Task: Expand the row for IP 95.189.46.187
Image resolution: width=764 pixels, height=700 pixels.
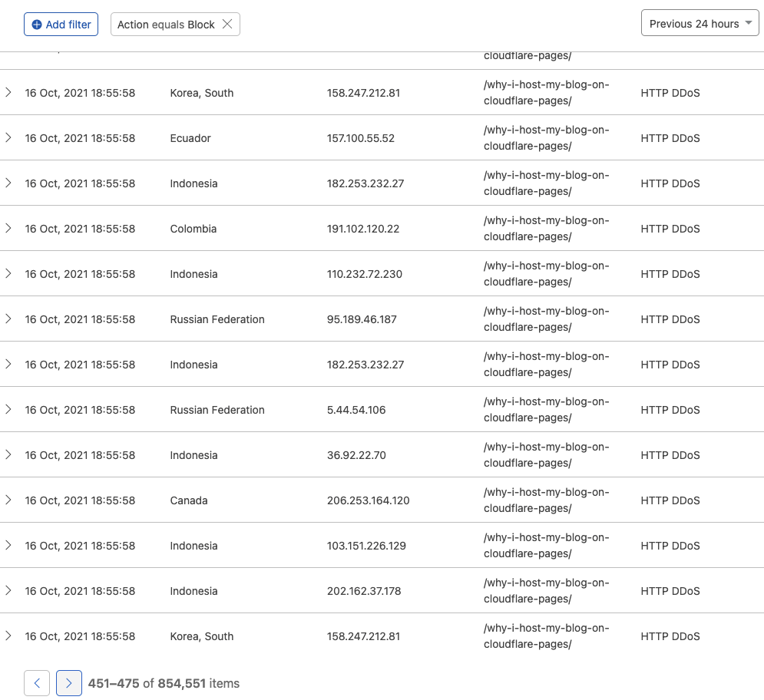Action: coord(8,319)
